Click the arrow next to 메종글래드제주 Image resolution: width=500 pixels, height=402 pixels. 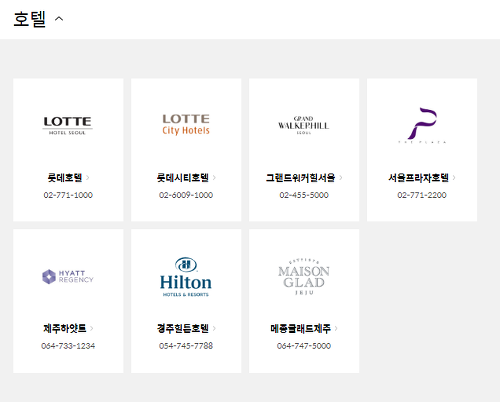tap(336, 328)
